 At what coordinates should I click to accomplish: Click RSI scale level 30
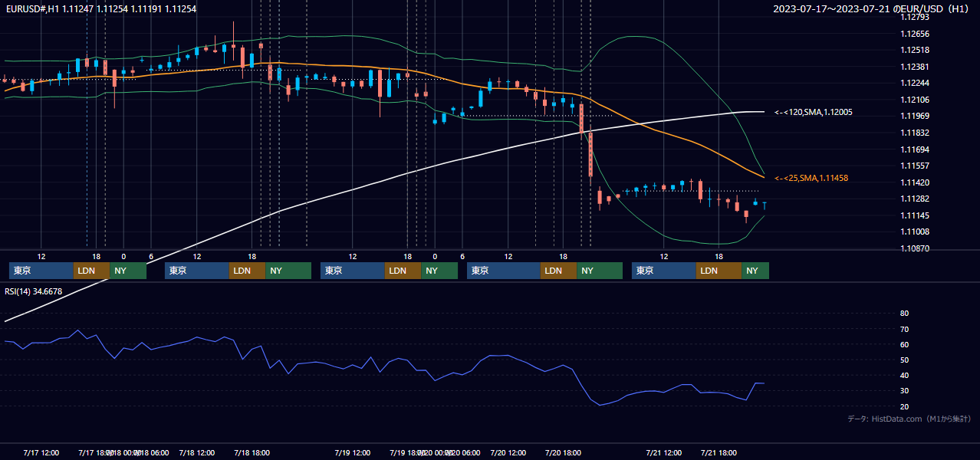(x=904, y=391)
